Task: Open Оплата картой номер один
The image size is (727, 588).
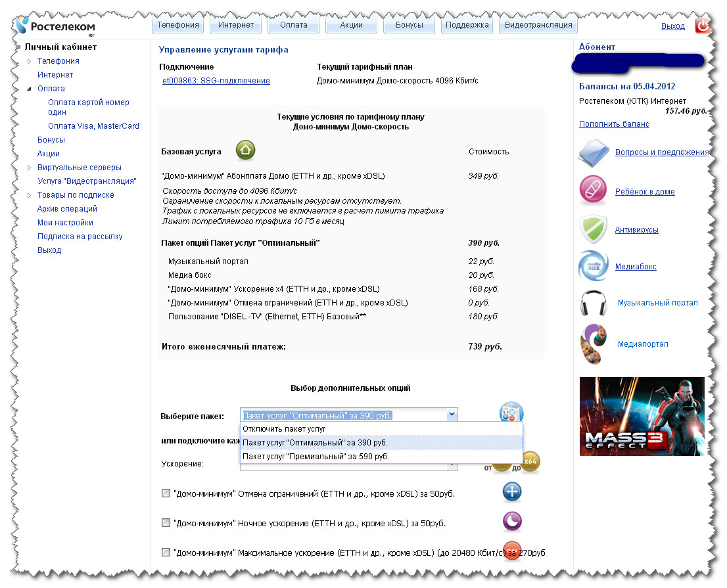Action: pyautogui.click(x=89, y=108)
